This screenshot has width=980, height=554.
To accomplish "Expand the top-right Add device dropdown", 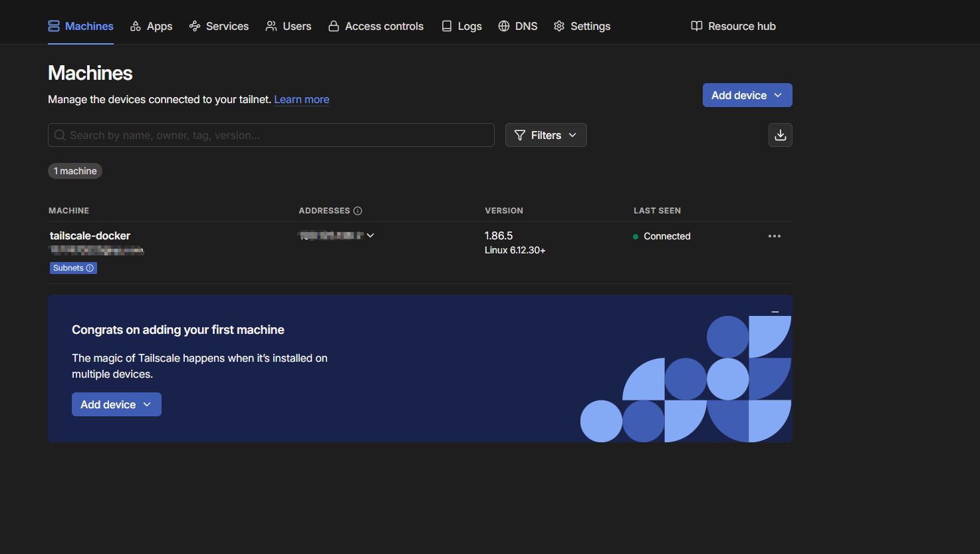I will (x=747, y=95).
